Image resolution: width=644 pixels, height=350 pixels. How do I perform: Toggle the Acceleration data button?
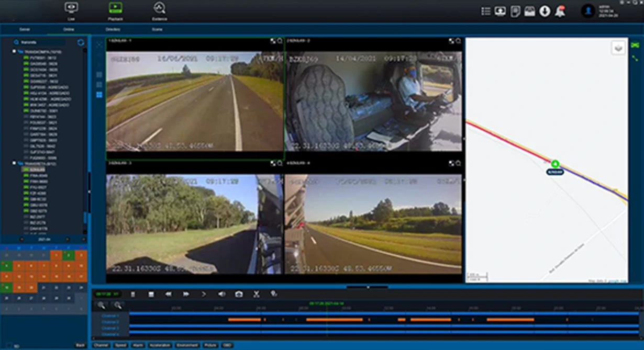(x=160, y=345)
